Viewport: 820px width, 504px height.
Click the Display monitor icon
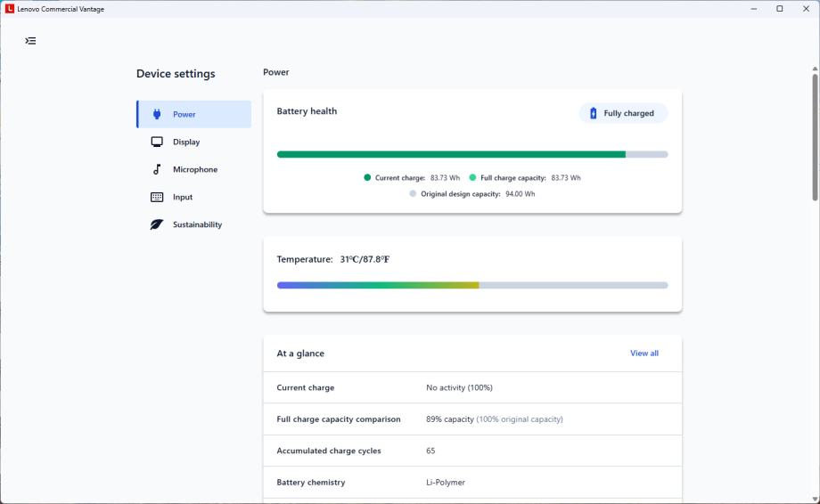[157, 142]
